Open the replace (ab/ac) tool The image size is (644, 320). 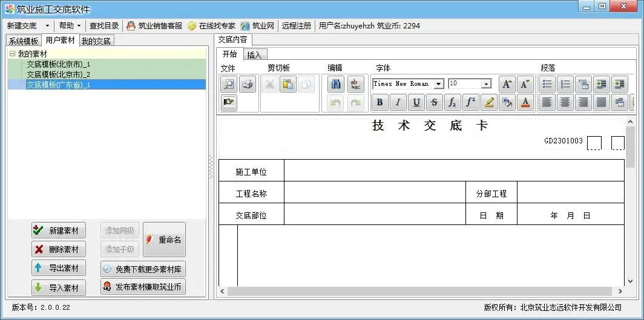[x=356, y=85]
